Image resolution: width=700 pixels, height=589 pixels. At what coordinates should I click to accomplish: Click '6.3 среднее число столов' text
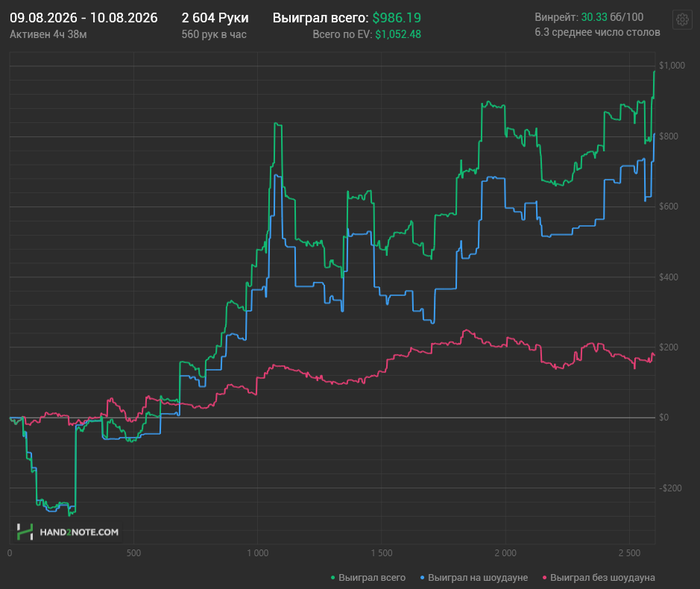click(597, 32)
